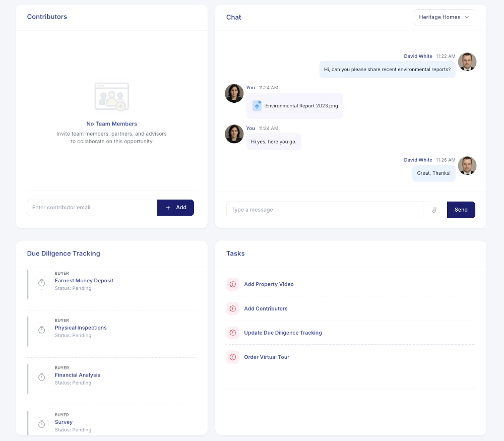Click the paperclip attachment icon in chat
The height and width of the screenshot is (441, 504).
[x=434, y=210]
